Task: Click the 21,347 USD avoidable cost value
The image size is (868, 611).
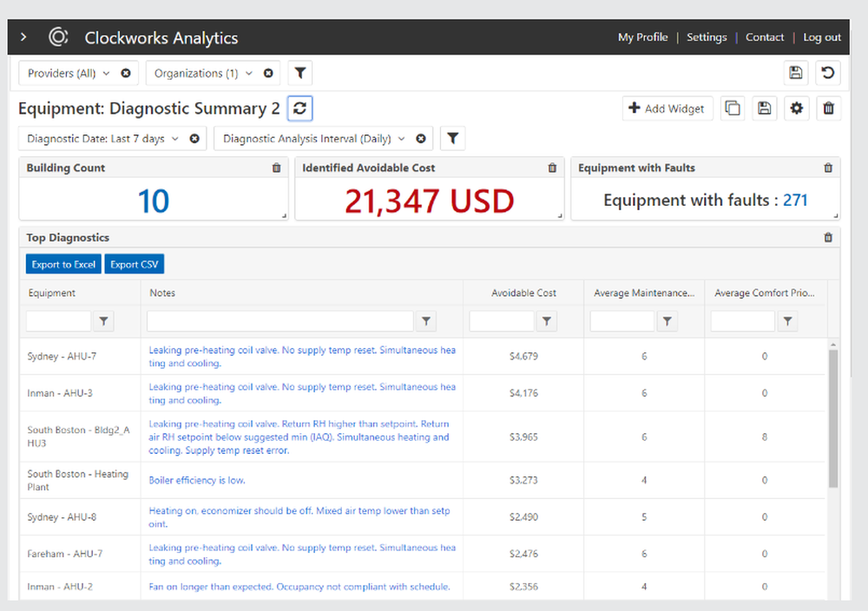Action: click(x=429, y=200)
